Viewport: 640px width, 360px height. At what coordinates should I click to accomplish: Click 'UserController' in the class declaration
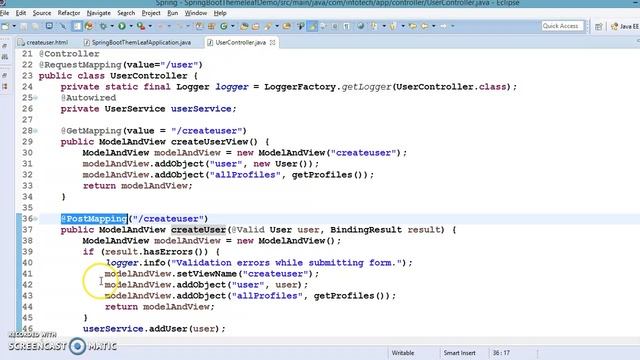click(x=149, y=76)
